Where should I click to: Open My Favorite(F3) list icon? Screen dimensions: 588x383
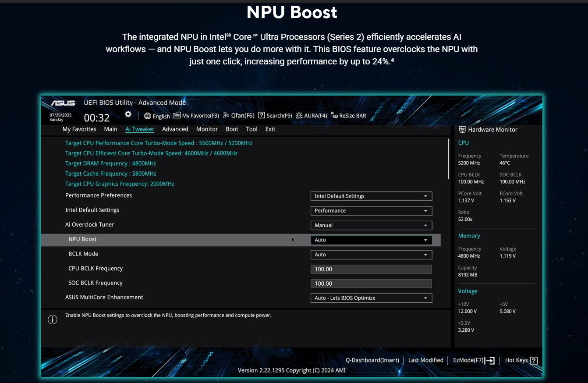[x=177, y=115]
